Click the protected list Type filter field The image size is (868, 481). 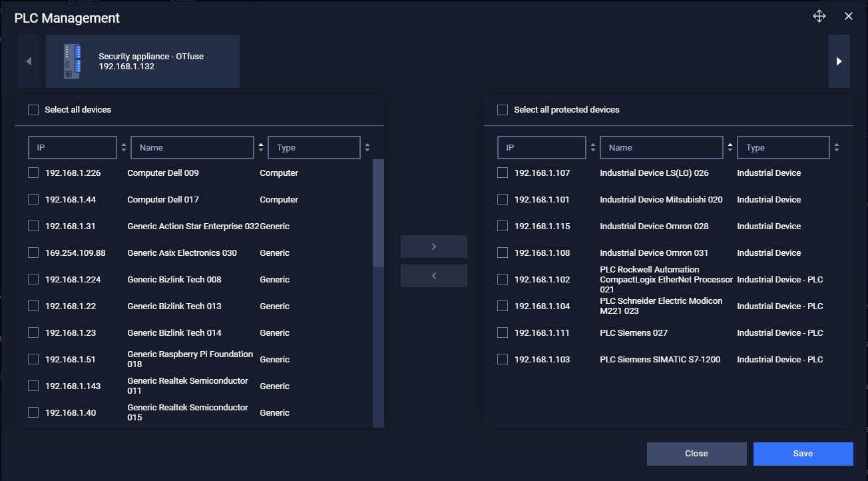pyautogui.click(x=783, y=148)
